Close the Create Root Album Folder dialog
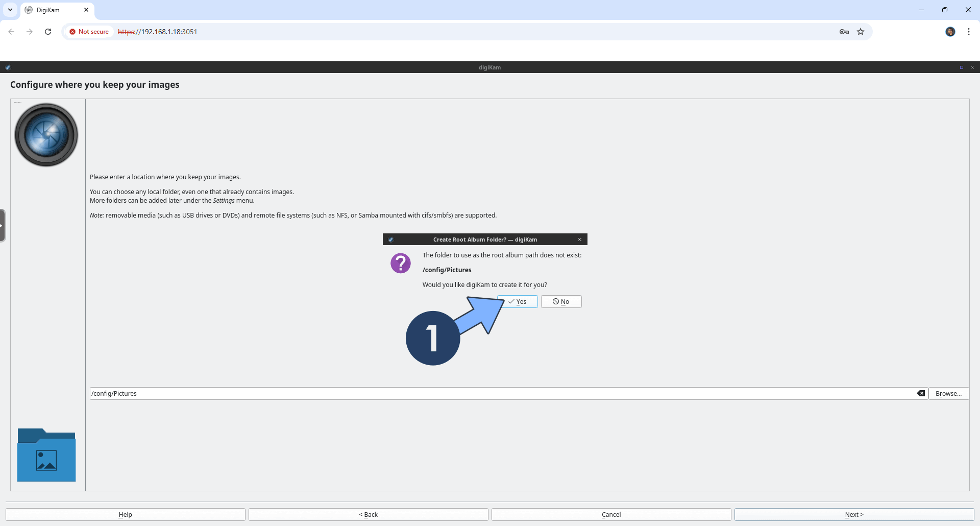The height and width of the screenshot is (526, 980). point(580,240)
